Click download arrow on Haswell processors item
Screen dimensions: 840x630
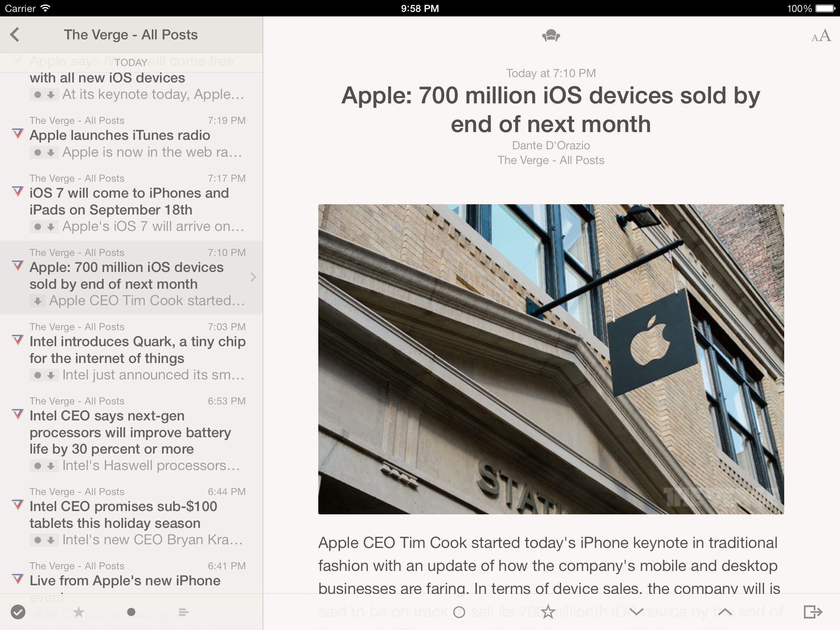coord(51,466)
